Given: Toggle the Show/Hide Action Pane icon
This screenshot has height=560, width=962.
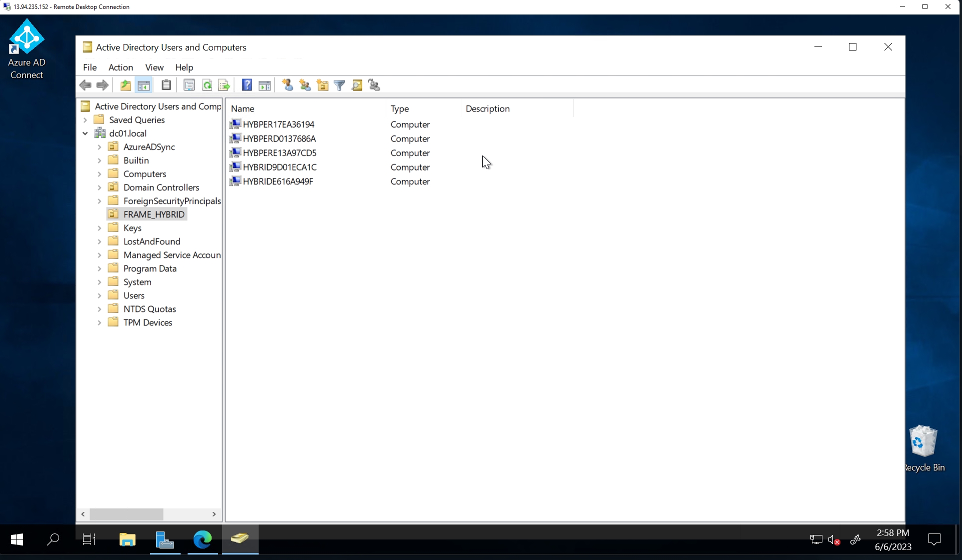Looking at the screenshot, I should 265,85.
